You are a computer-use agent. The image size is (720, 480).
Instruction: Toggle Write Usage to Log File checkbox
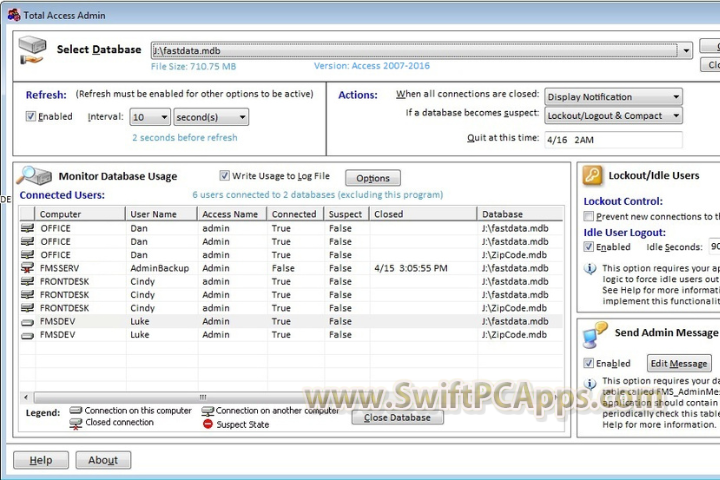(x=224, y=175)
